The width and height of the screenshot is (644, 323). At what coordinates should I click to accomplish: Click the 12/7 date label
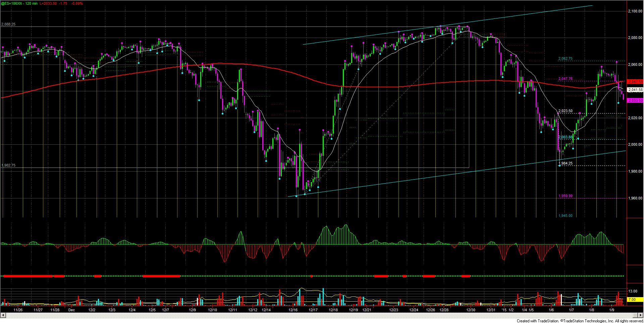pos(165,310)
